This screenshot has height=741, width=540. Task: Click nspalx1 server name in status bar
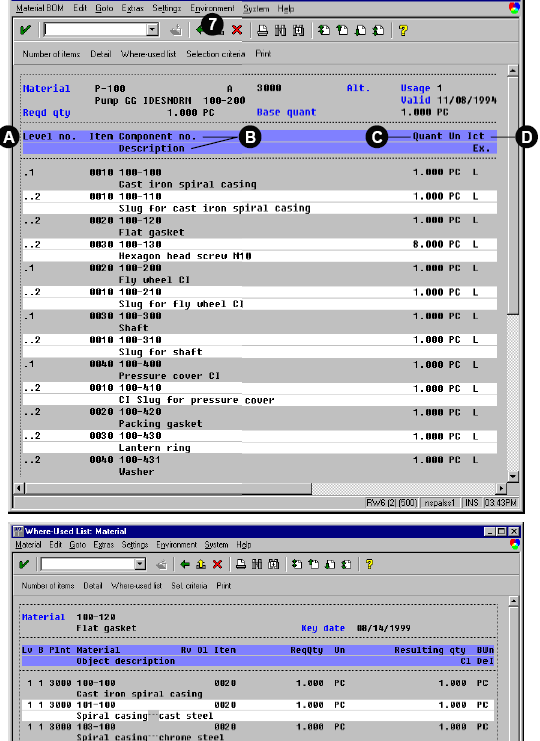[439, 503]
